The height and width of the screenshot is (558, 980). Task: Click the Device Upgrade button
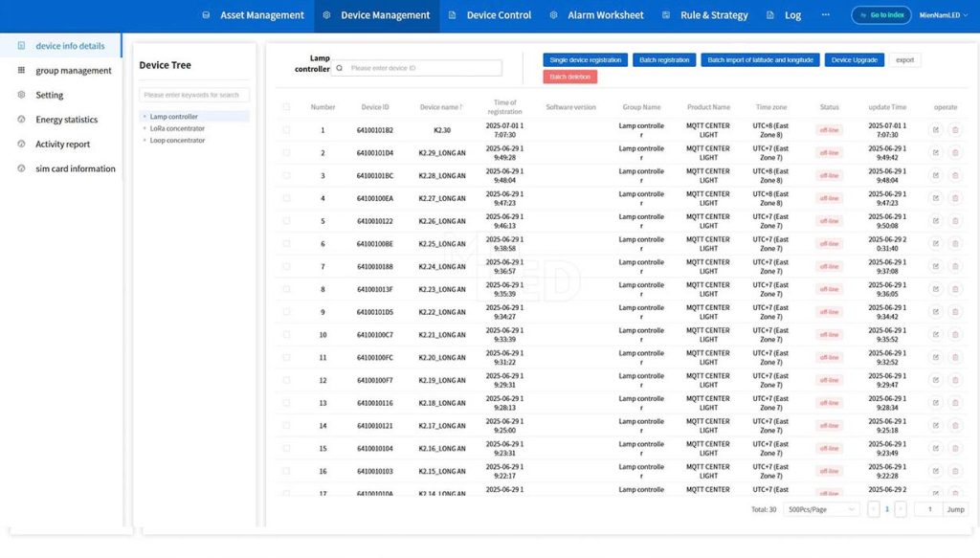click(x=854, y=60)
